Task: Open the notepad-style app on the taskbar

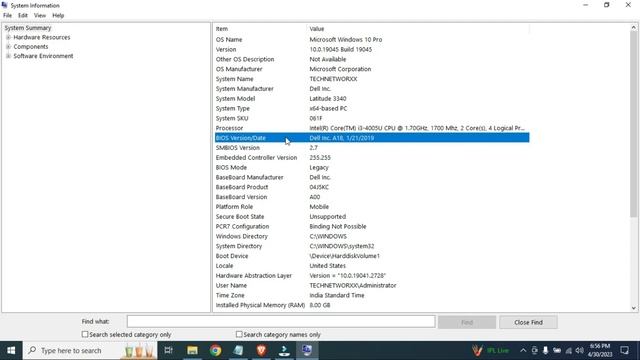Action: [238, 350]
